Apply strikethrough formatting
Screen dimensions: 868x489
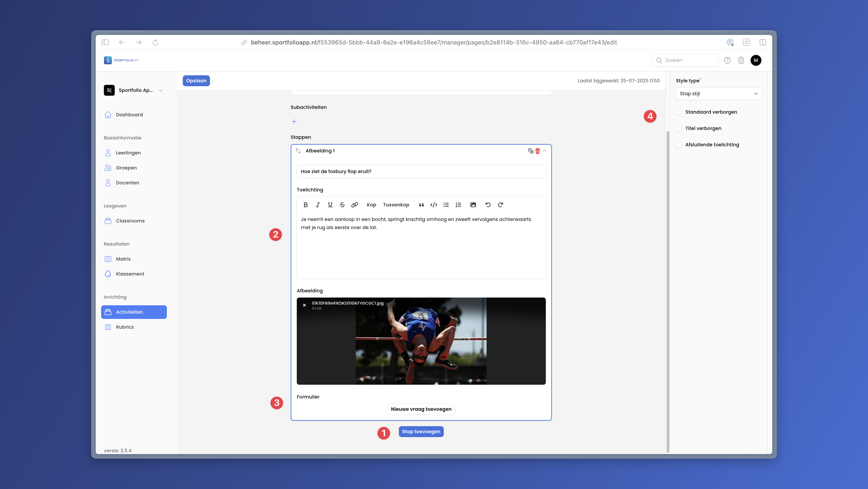tap(342, 205)
